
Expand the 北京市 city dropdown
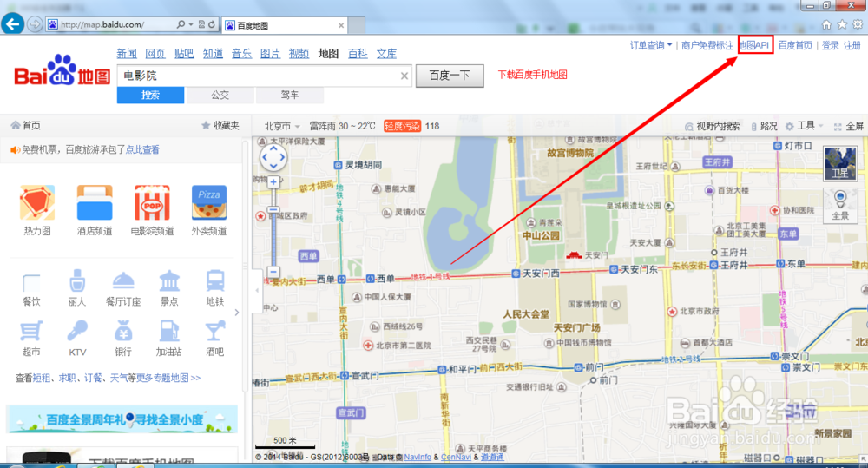(x=282, y=126)
